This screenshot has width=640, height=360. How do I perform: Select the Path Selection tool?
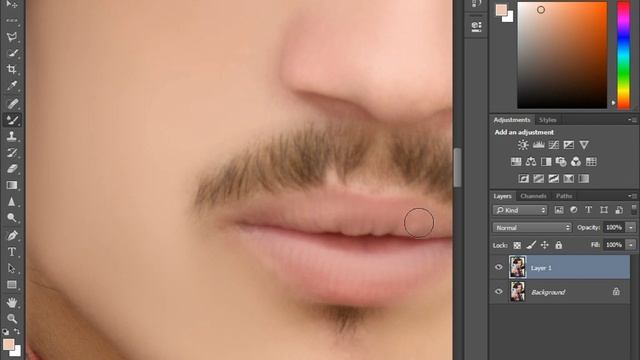(12, 268)
